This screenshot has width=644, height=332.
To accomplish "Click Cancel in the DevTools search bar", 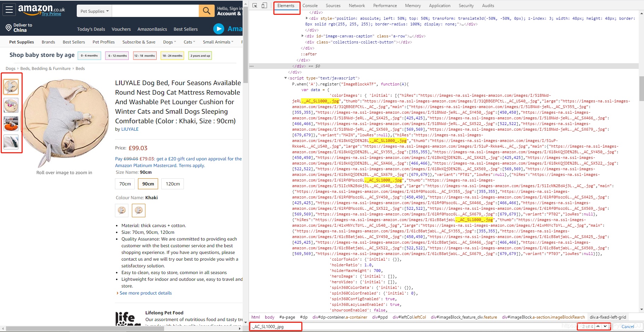I will click(628, 327).
